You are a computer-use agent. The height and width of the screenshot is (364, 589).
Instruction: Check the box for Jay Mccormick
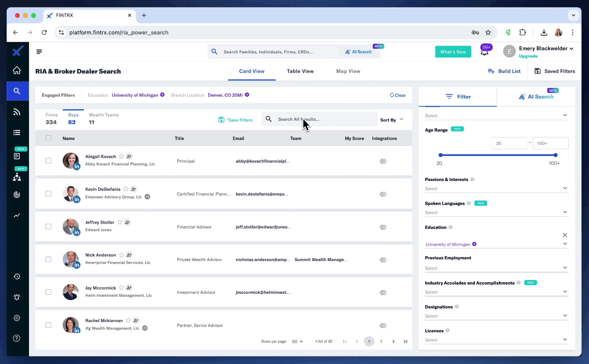pos(48,292)
